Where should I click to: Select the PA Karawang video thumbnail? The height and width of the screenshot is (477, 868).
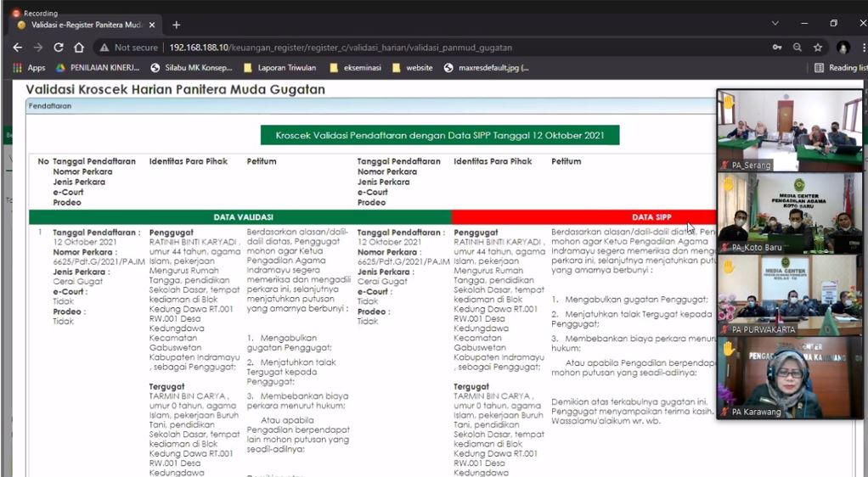tap(790, 378)
